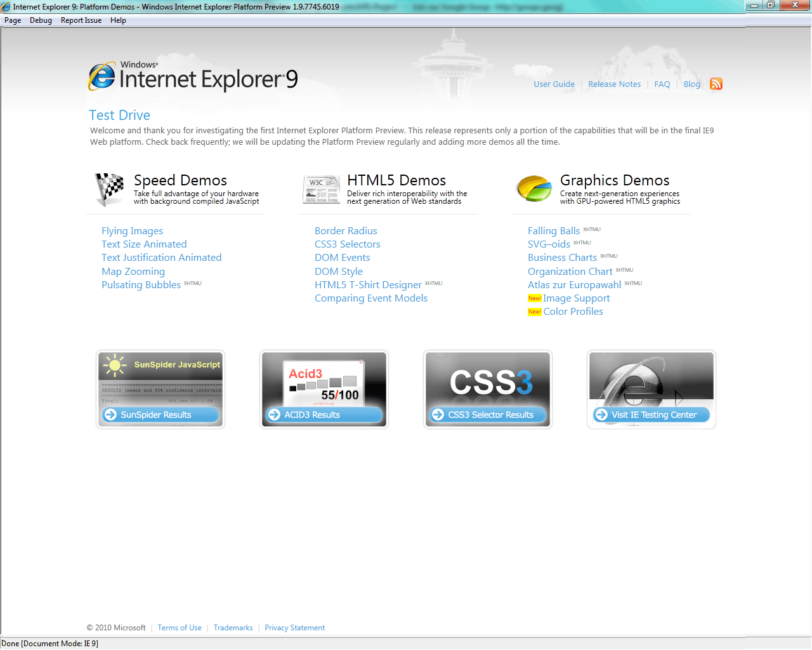Click the HTML5 Demos heading
The height and width of the screenshot is (650, 812).
click(396, 180)
